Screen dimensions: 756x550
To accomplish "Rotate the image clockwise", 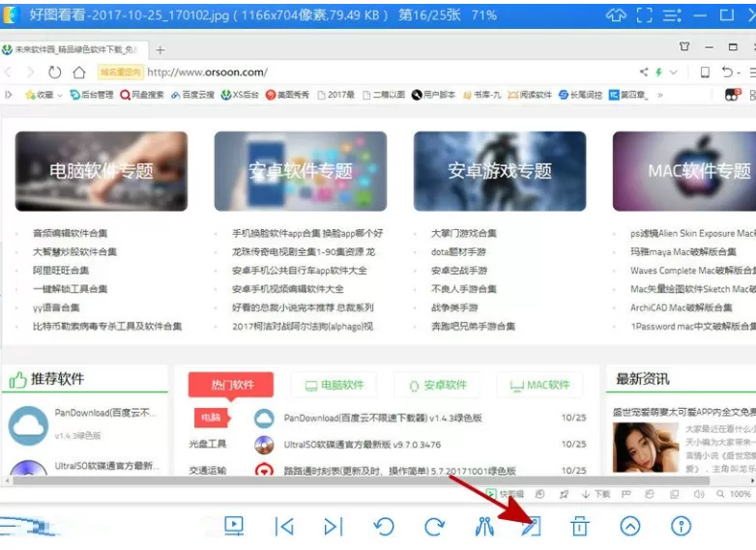I will click(434, 527).
